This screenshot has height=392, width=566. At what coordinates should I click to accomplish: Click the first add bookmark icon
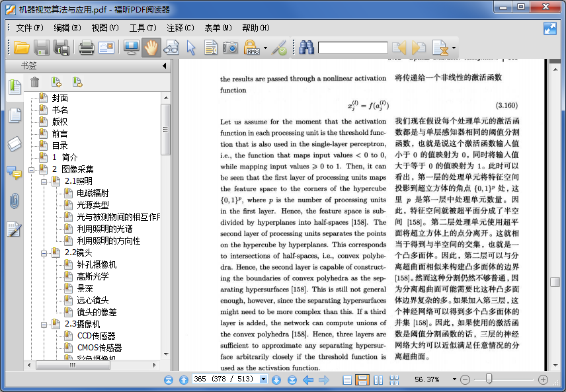(56, 82)
